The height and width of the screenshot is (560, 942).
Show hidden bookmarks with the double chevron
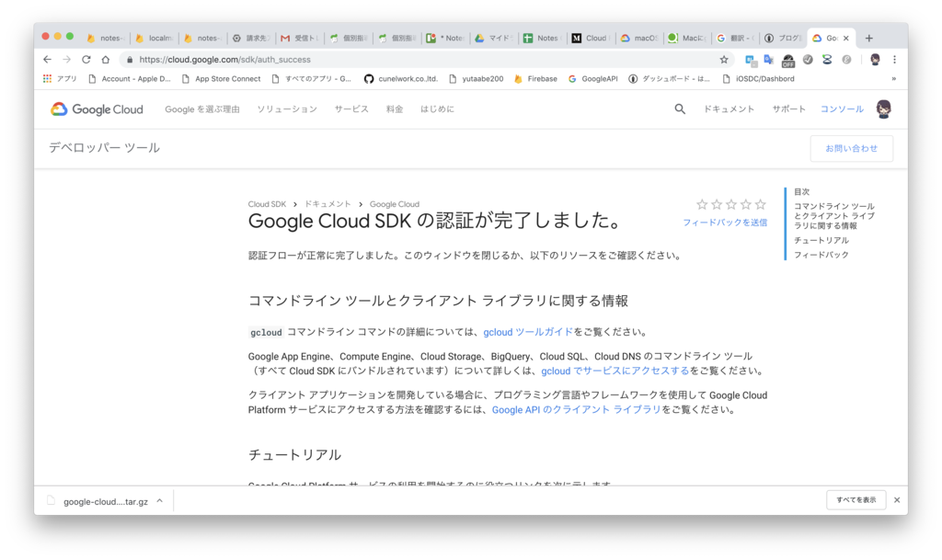(894, 79)
